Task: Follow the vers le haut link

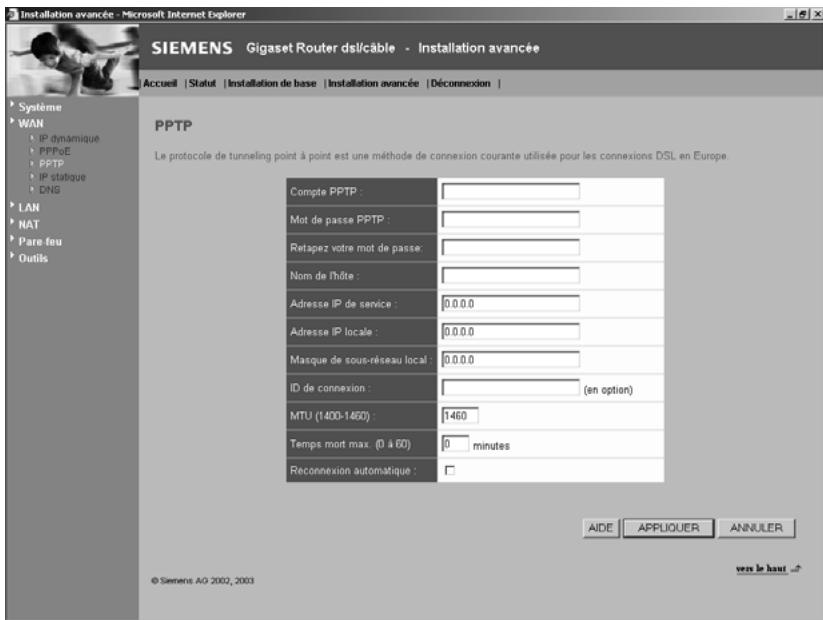Action: coord(761,569)
